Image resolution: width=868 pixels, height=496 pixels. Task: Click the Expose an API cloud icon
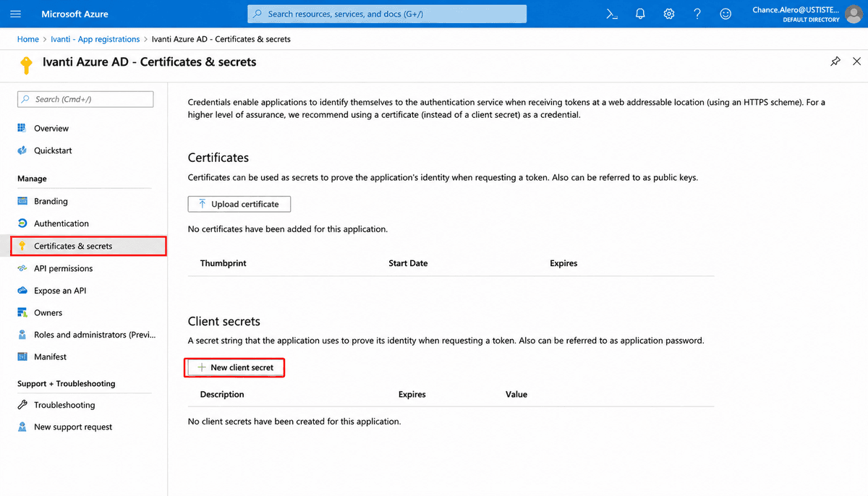(x=22, y=291)
